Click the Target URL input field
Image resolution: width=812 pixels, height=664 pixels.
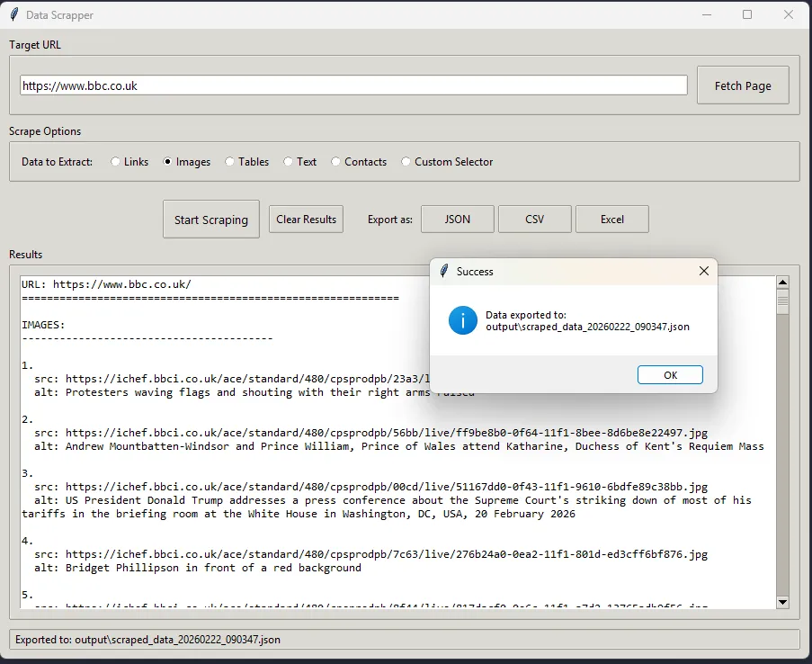point(353,85)
